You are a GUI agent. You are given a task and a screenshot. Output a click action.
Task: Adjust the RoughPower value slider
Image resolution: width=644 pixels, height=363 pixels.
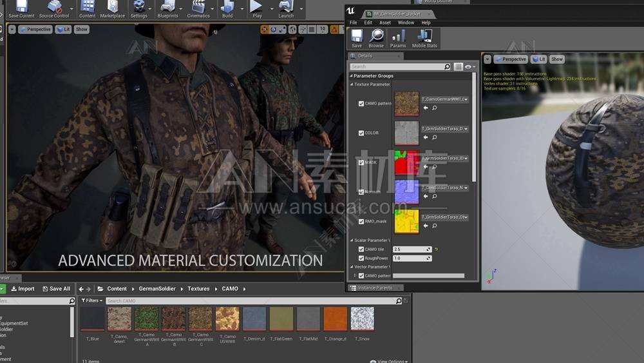coord(412,258)
